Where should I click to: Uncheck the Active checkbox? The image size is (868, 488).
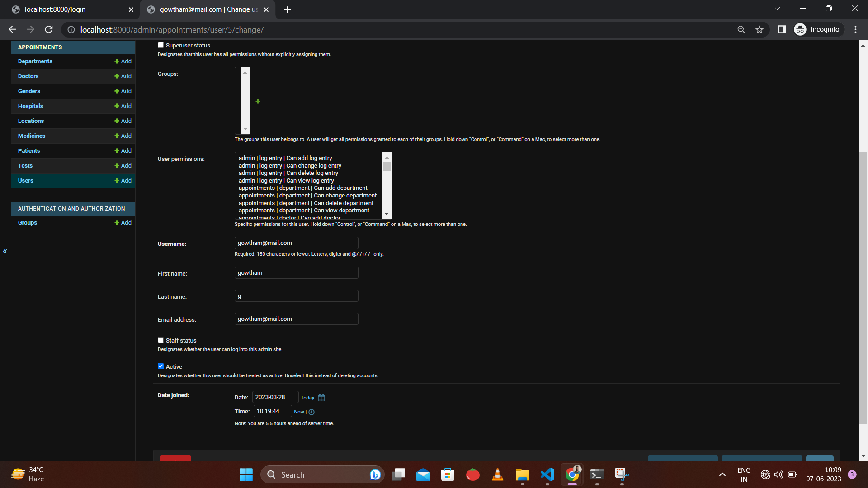pyautogui.click(x=160, y=366)
